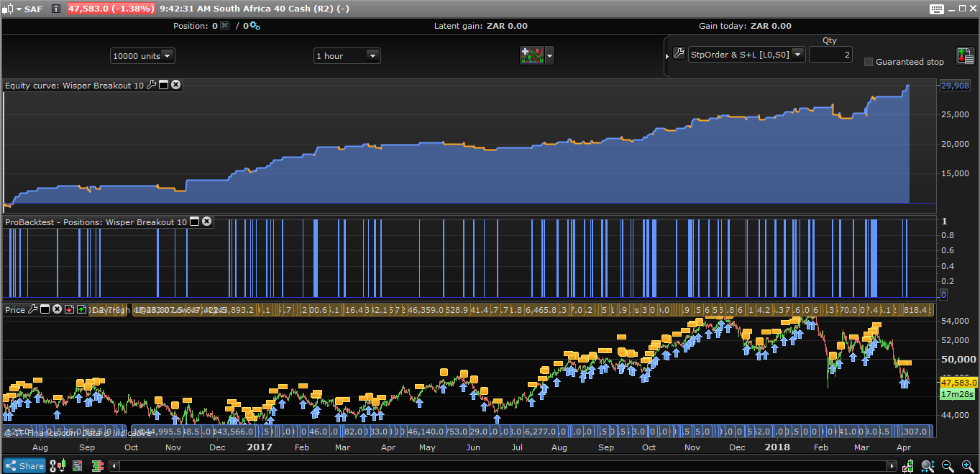Click the Latent gain: ZAR 0.00 text
Screen dimensions: 980x474
[x=480, y=26]
